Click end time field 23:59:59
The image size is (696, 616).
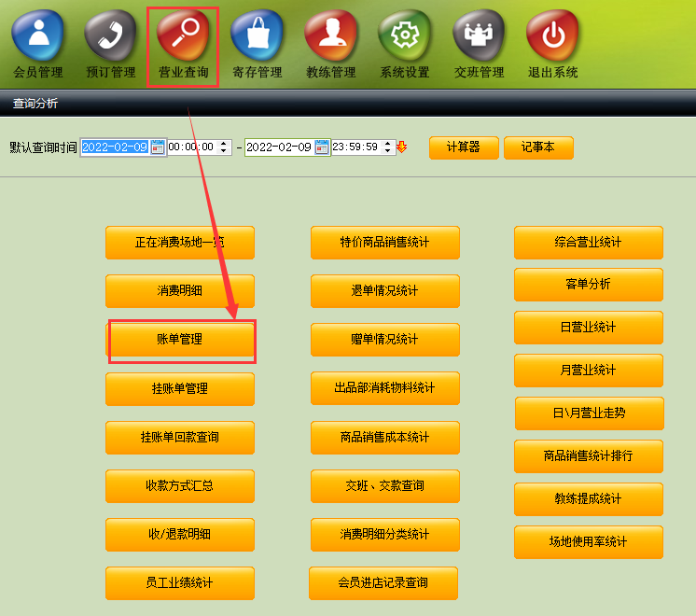click(x=356, y=147)
